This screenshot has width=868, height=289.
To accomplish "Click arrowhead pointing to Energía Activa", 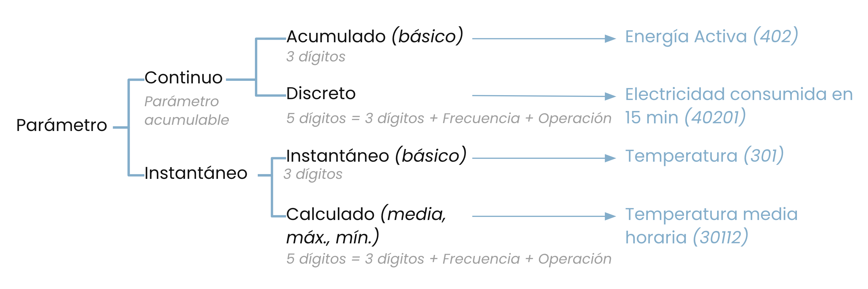I will click(x=610, y=39).
